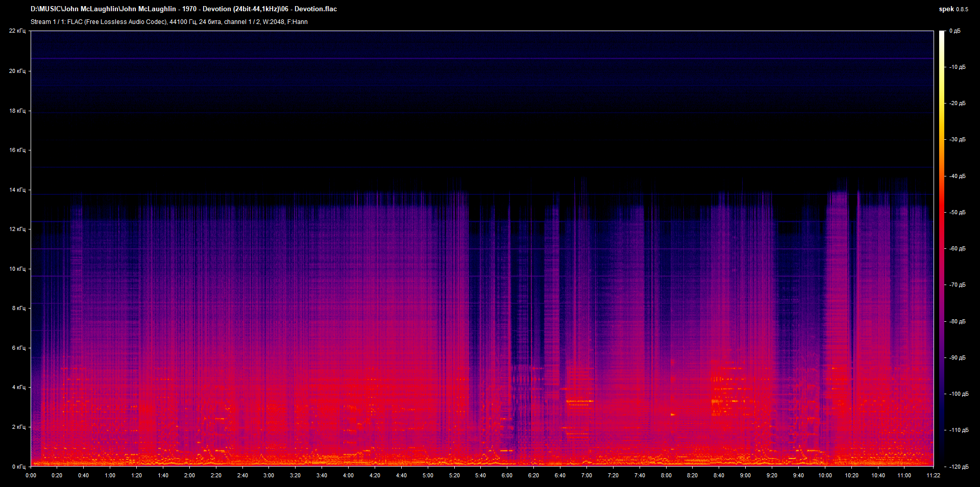Click the -110 дБ level scale label
The image size is (980, 487).
click(x=959, y=430)
